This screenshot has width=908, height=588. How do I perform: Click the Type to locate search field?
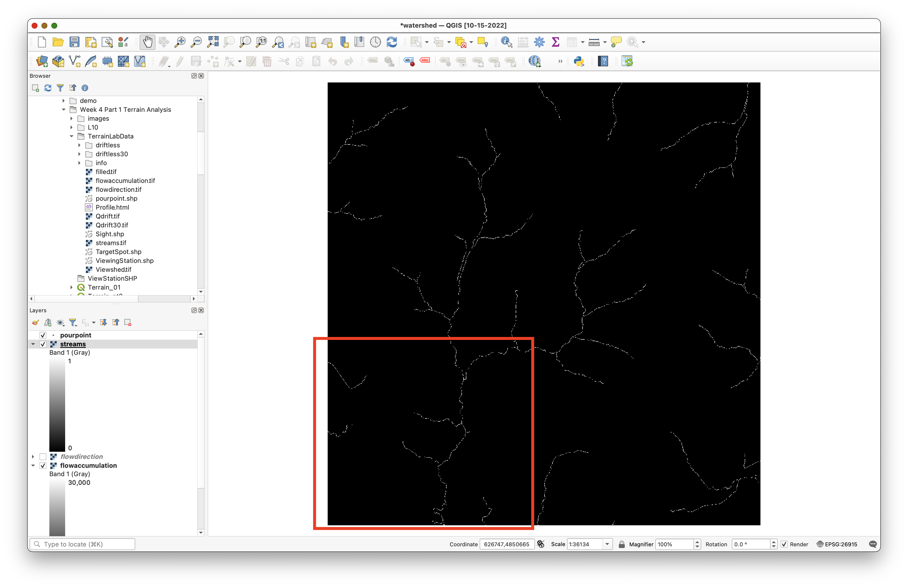pyautogui.click(x=82, y=544)
